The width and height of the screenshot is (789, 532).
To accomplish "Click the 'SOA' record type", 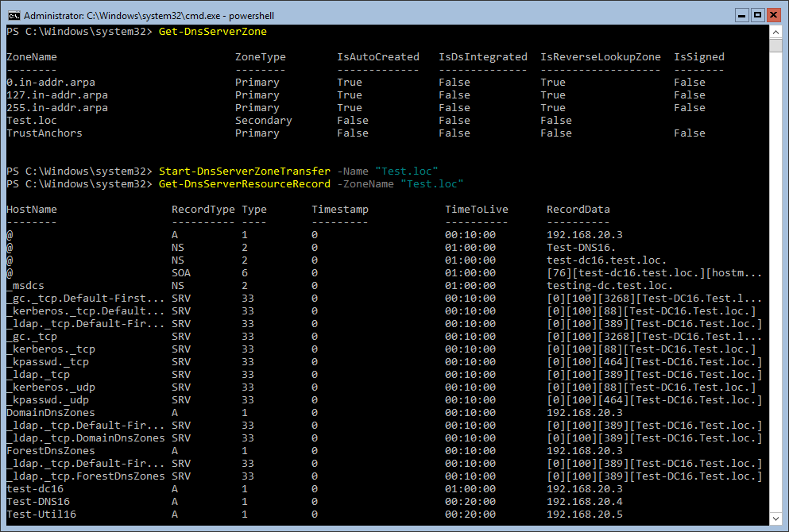I will (181, 273).
